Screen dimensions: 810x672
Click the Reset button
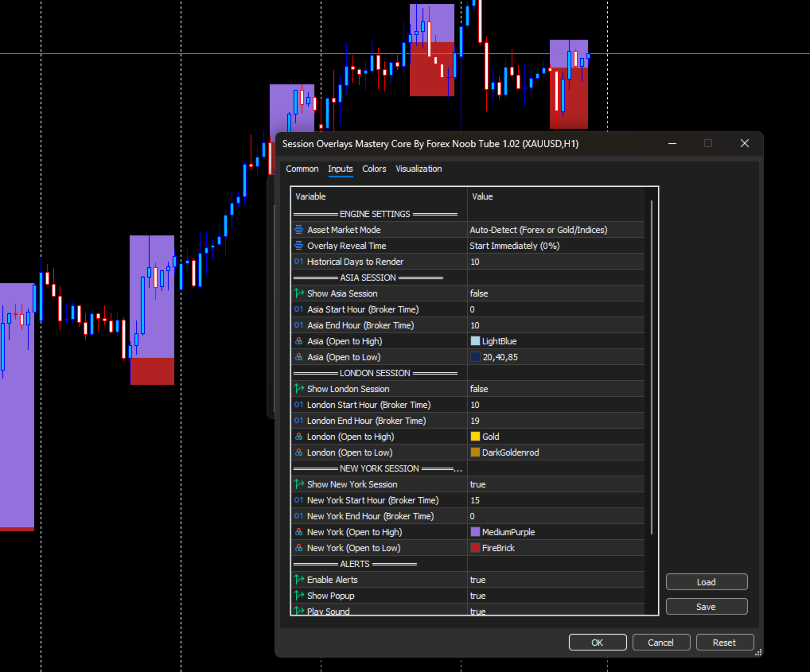click(x=724, y=643)
